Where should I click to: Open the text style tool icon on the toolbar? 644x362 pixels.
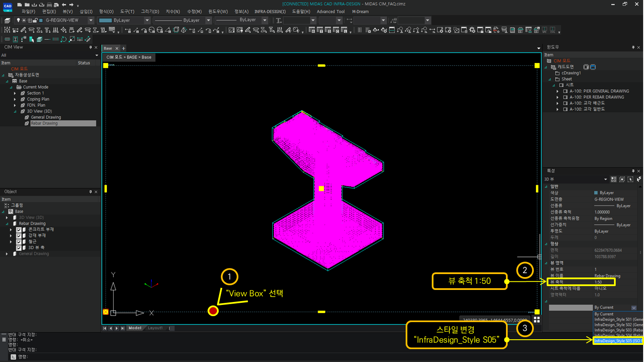(15, 39)
